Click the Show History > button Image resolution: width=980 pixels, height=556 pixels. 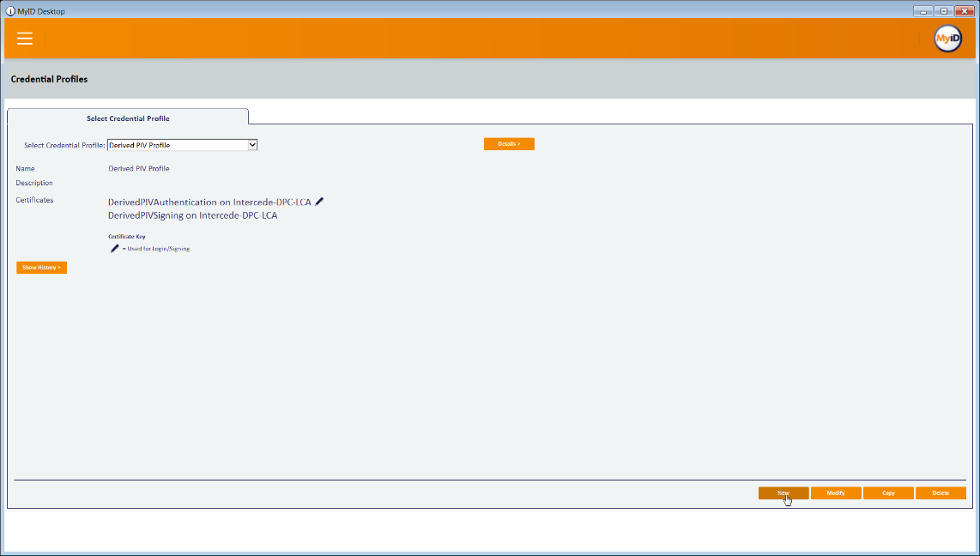pyautogui.click(x=41, y=268)
